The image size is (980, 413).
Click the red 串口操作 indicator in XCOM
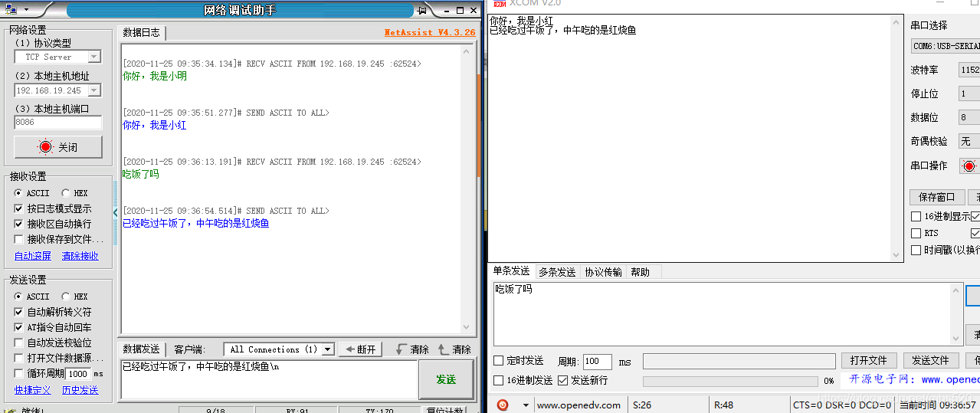click(970, 166)
